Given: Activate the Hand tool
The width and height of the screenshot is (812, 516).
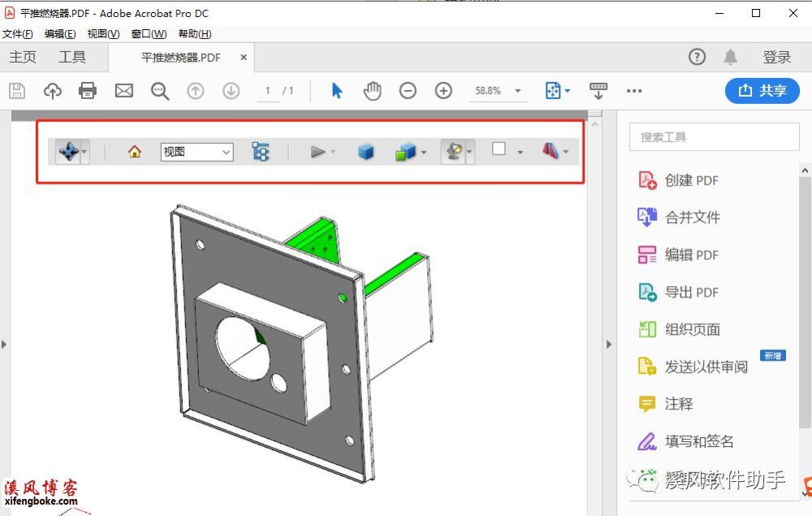Looking at the screenshot, I should (x=372, y=91).
